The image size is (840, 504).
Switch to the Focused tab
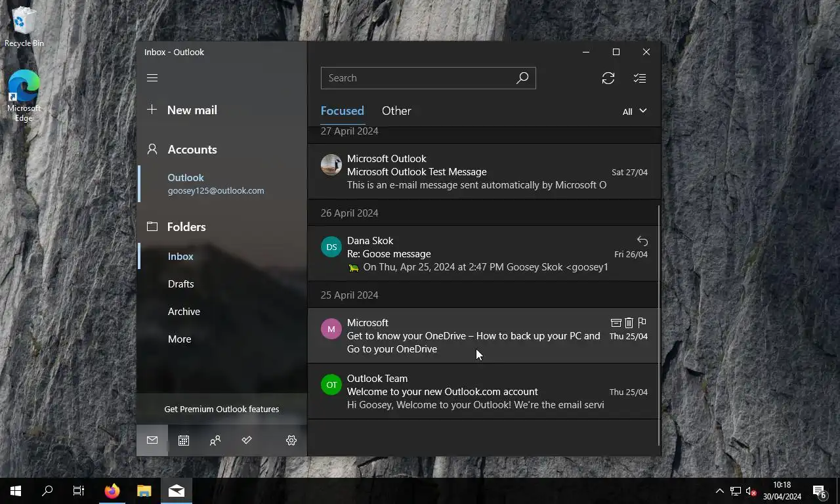[x=342, y=111]
